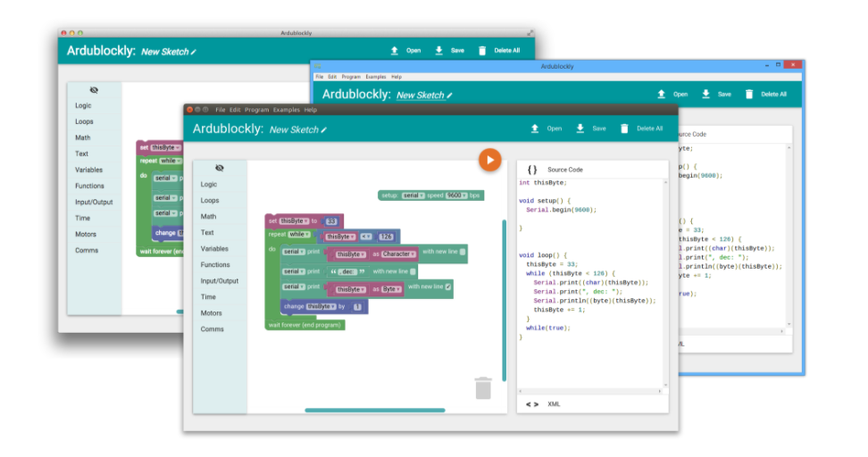Click Save download icon in Windows-style window
Viewport: 868px width, 457px height.
[705, 94]
